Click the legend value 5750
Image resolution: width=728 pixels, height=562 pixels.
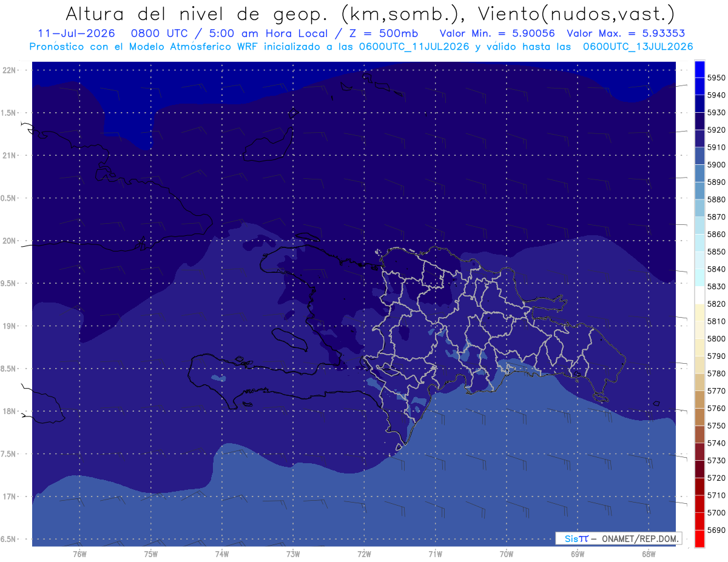tap(716, 426)
